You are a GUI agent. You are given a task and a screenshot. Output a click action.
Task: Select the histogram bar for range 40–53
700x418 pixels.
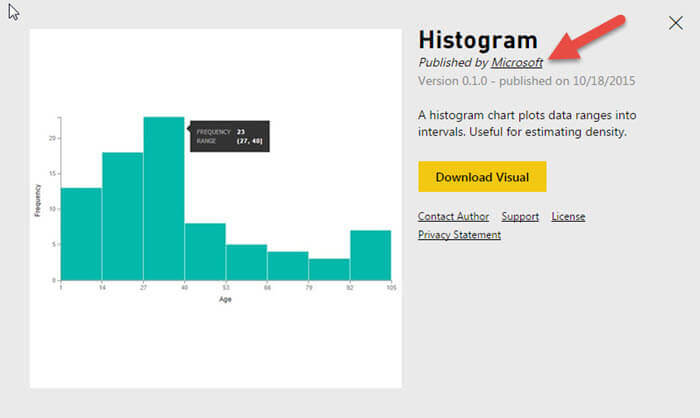pos(205,252)
